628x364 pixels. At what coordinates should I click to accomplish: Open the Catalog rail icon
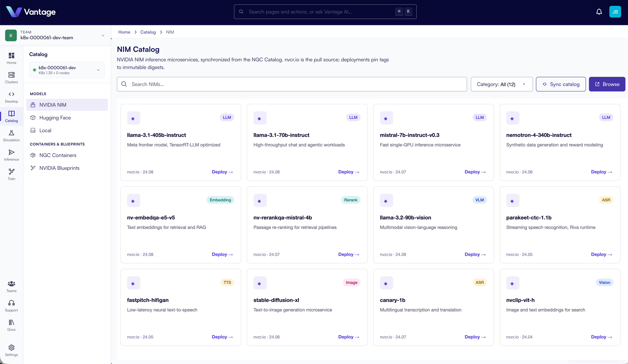[x=12, y=116]
